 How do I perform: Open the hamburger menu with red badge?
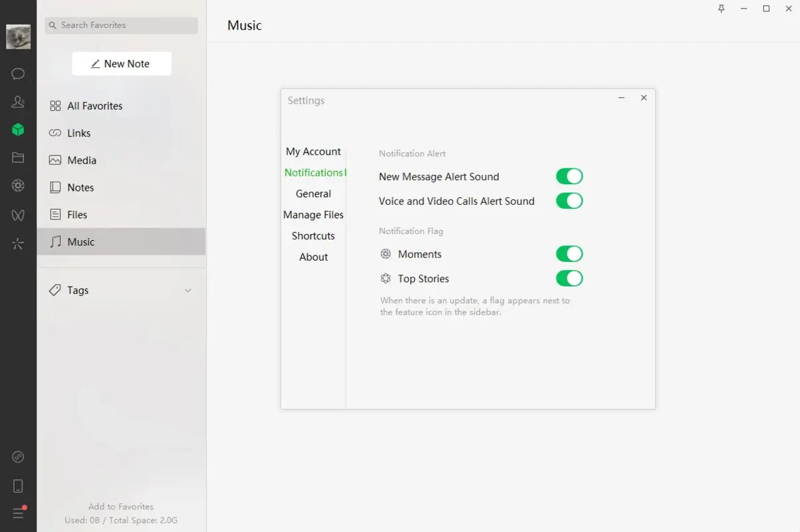tap(18, 513)
